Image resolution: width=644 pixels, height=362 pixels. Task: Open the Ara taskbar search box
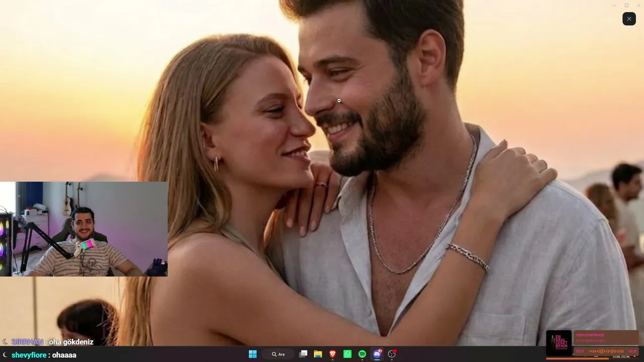coord(278,354)
